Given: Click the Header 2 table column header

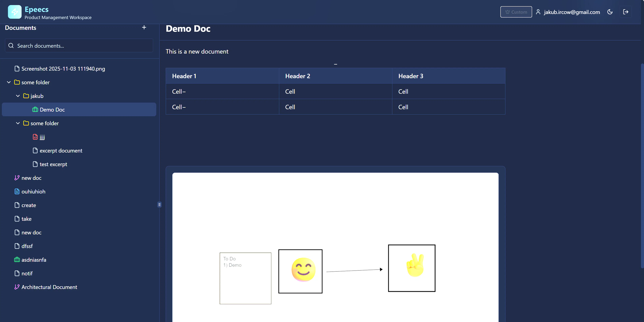Looking at the screenshot, I should 336,76.
